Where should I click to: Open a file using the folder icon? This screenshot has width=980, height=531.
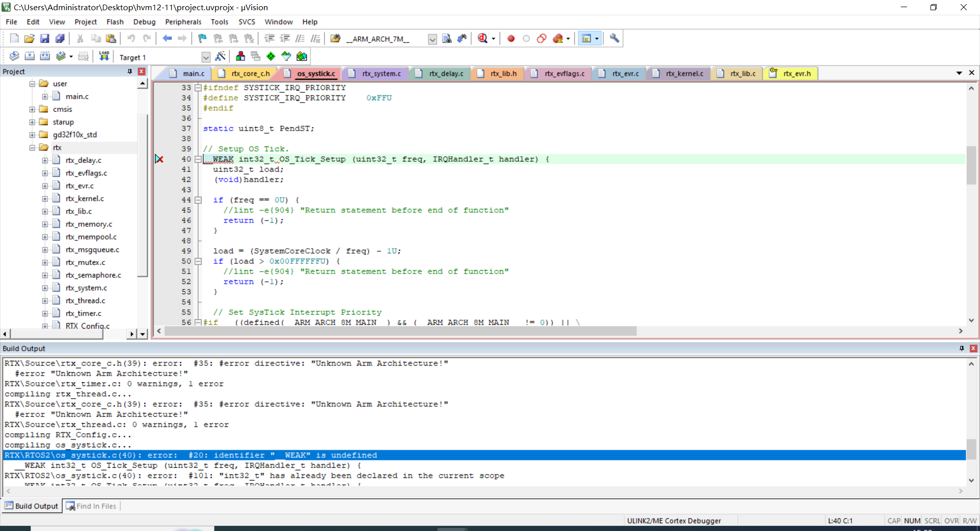[30, 38]
